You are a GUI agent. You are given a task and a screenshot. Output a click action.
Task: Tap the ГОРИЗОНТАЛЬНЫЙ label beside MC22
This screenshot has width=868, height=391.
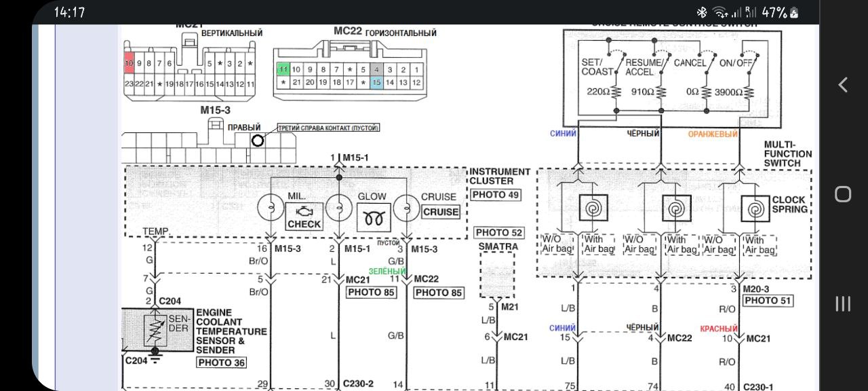click(x=401, y=33)
